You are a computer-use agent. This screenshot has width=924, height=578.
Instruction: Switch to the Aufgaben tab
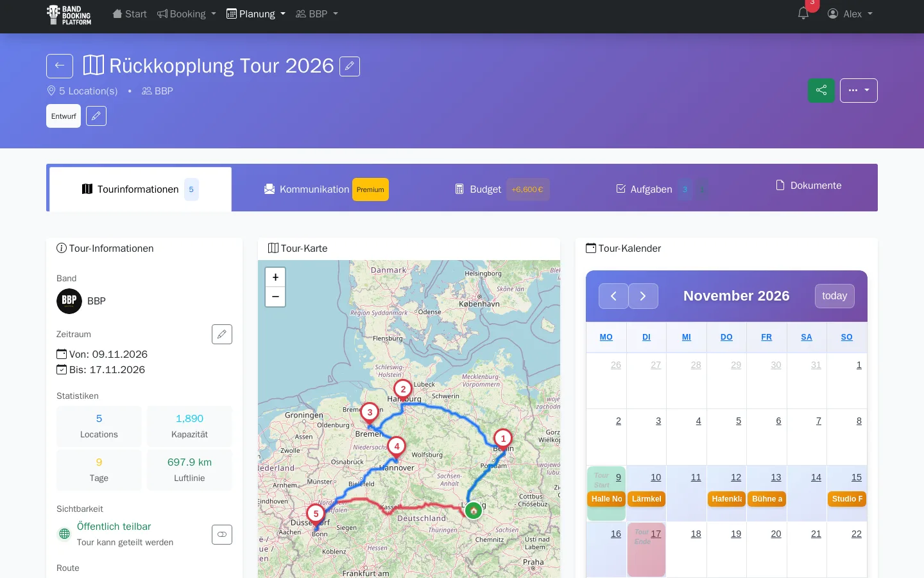(662, 189)
